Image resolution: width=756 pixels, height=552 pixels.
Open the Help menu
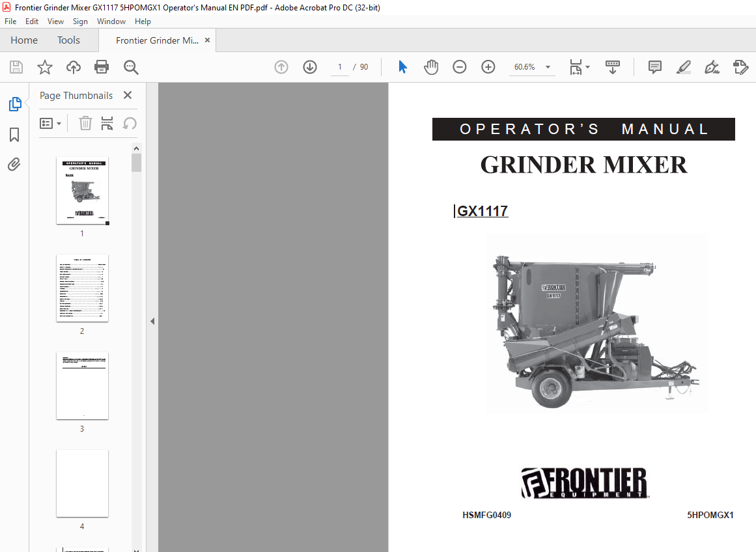pyautogui.click(x=143, y=21)
